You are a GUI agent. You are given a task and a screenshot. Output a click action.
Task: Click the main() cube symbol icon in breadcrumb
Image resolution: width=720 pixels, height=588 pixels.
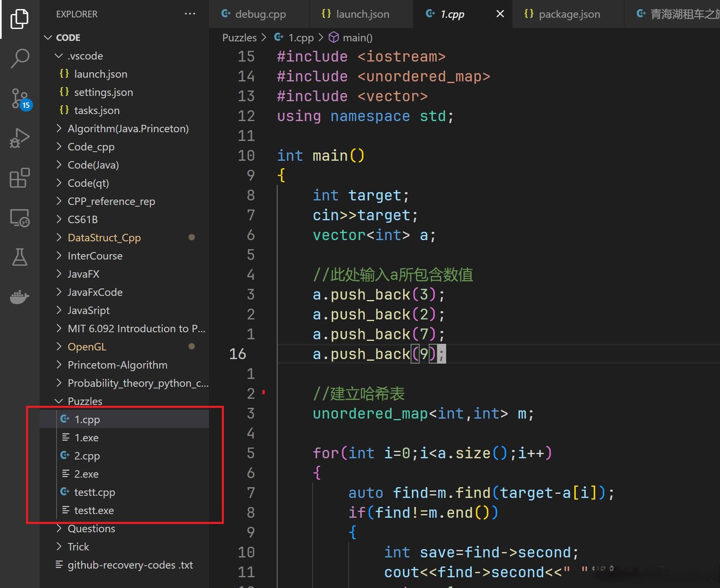[x=334, y=38]
